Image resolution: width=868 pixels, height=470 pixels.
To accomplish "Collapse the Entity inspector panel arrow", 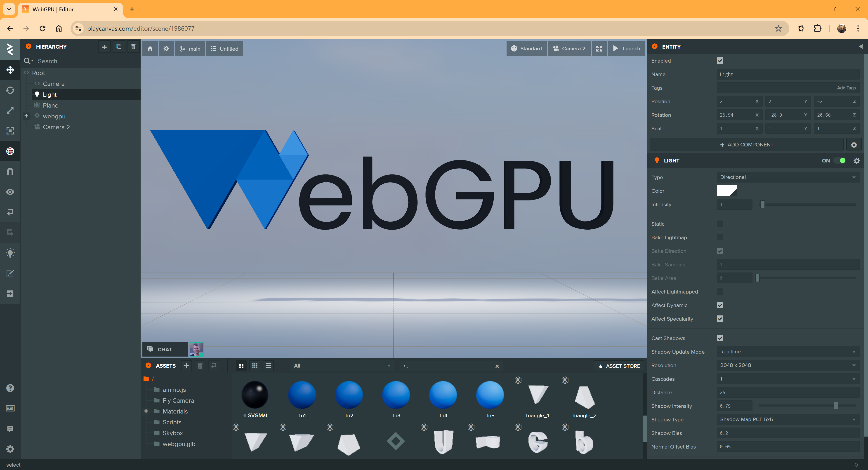I will [x=860, y=47].
